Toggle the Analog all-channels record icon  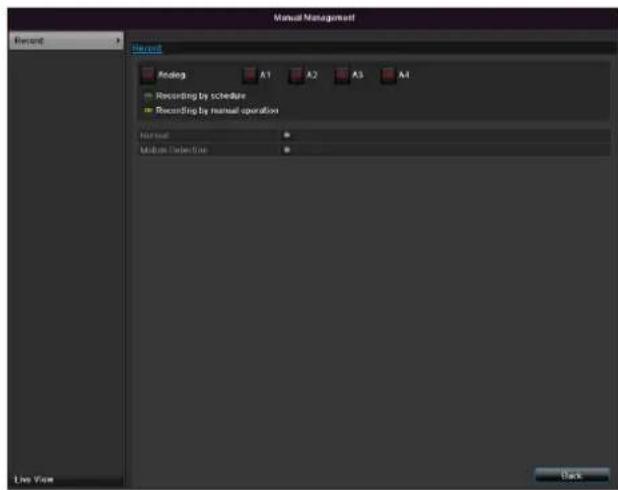tap(147, 75)
